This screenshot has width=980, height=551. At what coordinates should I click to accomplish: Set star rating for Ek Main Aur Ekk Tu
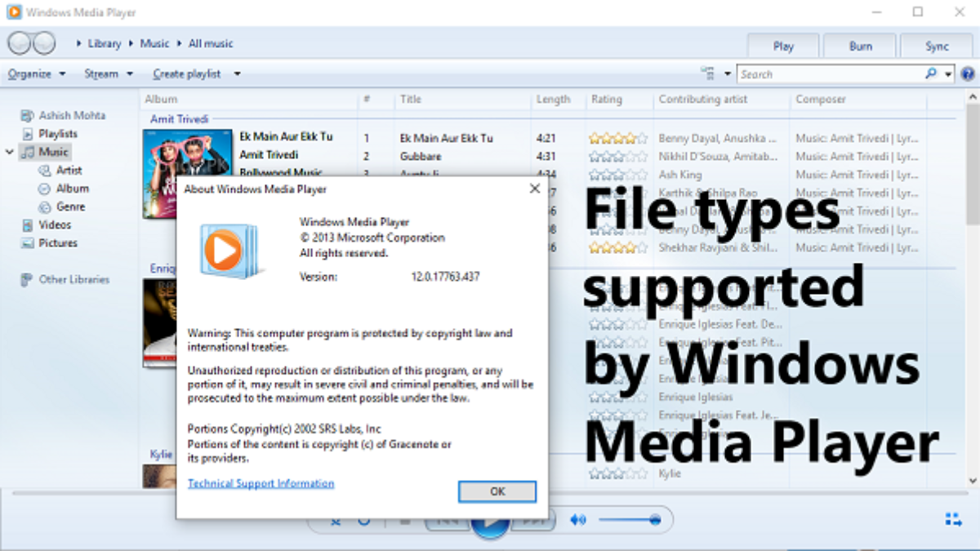click(x=617, y=138)
